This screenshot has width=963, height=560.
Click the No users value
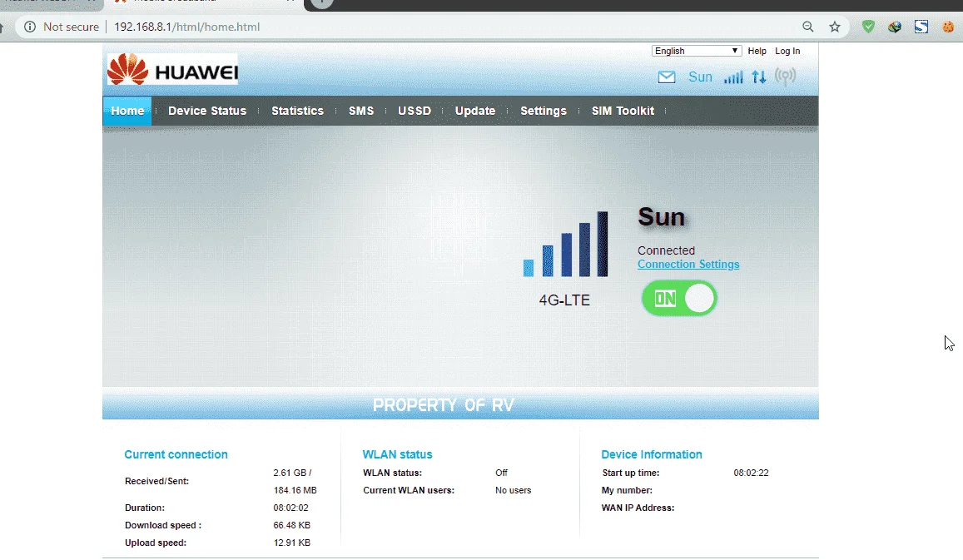coord(513,491)
